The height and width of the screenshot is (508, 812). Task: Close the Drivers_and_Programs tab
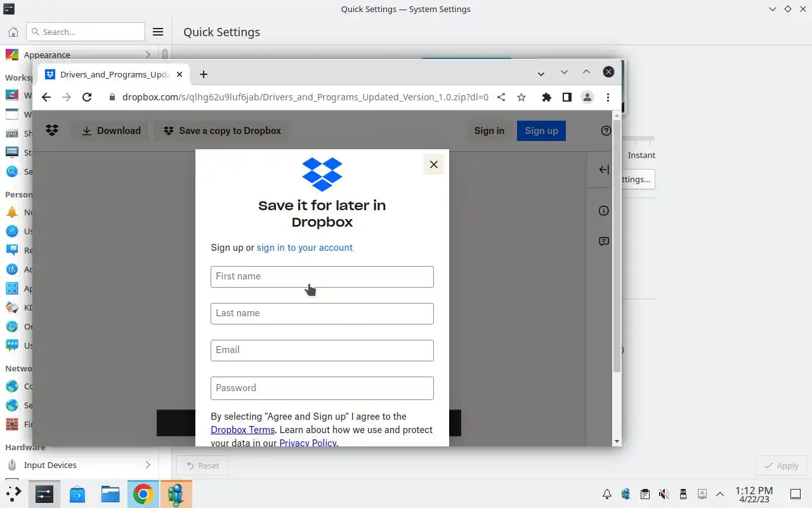coord(180,74)
